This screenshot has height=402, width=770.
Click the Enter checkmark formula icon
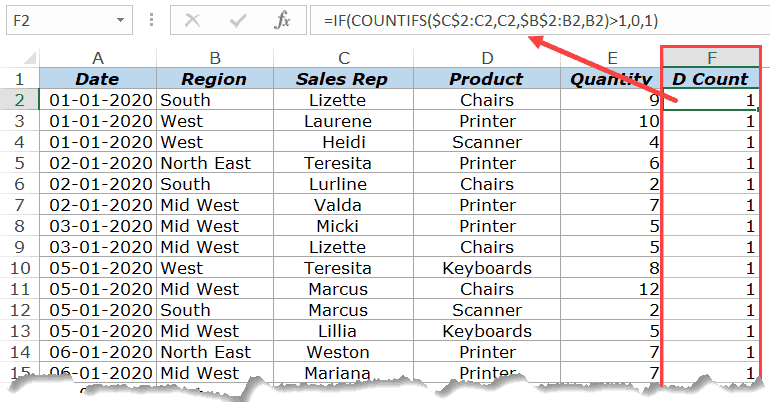[x=240, y=19]
